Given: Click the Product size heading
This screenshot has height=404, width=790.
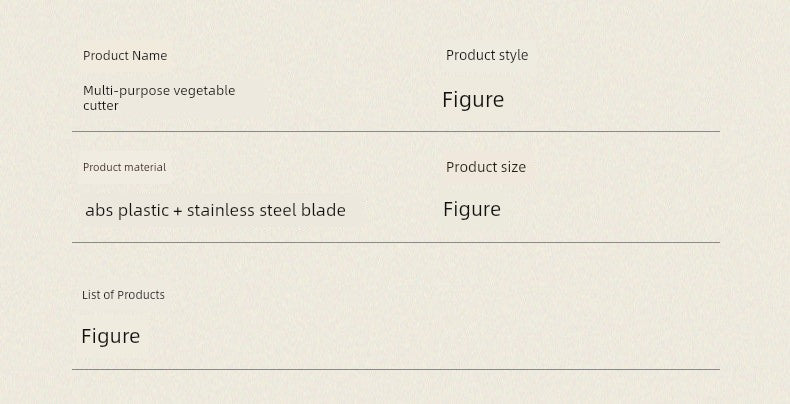Looking at the screenshot, I should coord(486,167).
